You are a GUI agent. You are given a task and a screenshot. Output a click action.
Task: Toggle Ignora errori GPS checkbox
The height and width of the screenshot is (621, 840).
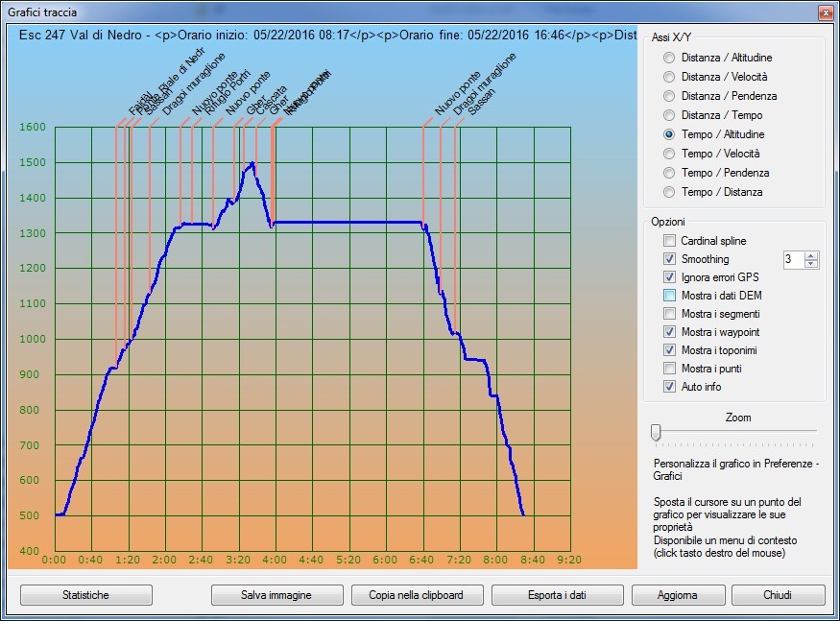point(669,277)
